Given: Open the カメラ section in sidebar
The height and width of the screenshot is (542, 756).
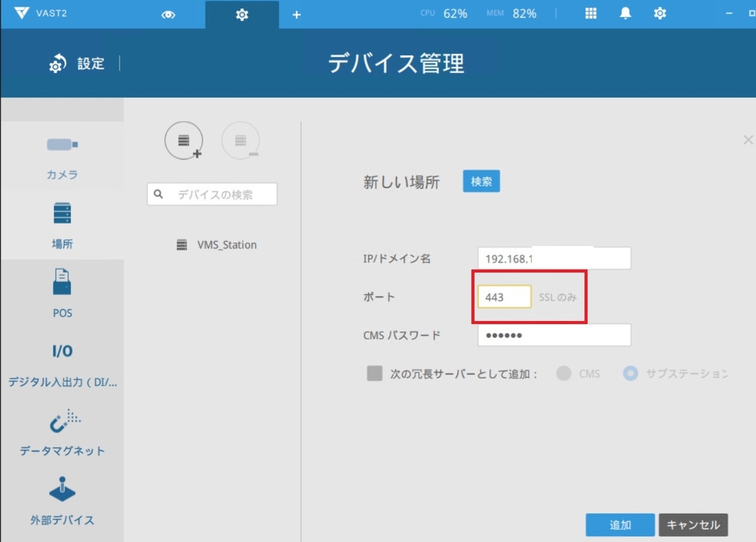Looking at the screenshot, I should pos(62,157).
